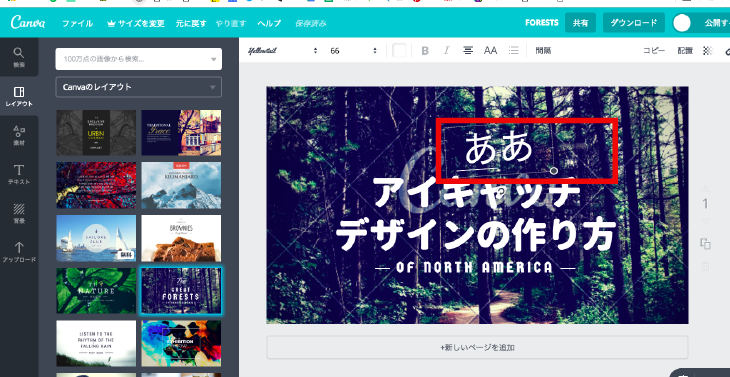730x377 pixels.
Task: Click the 100万点の画像から検索 search field
Action: tap(139, 59)
